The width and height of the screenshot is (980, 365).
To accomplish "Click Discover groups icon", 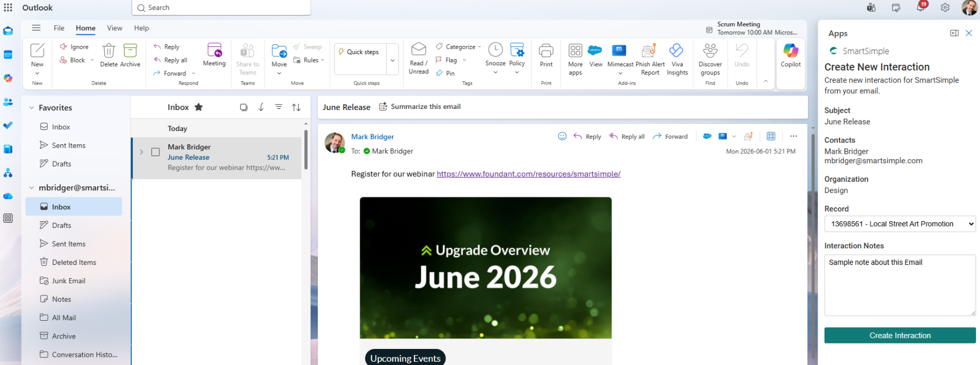I will (x=711, y=50).
